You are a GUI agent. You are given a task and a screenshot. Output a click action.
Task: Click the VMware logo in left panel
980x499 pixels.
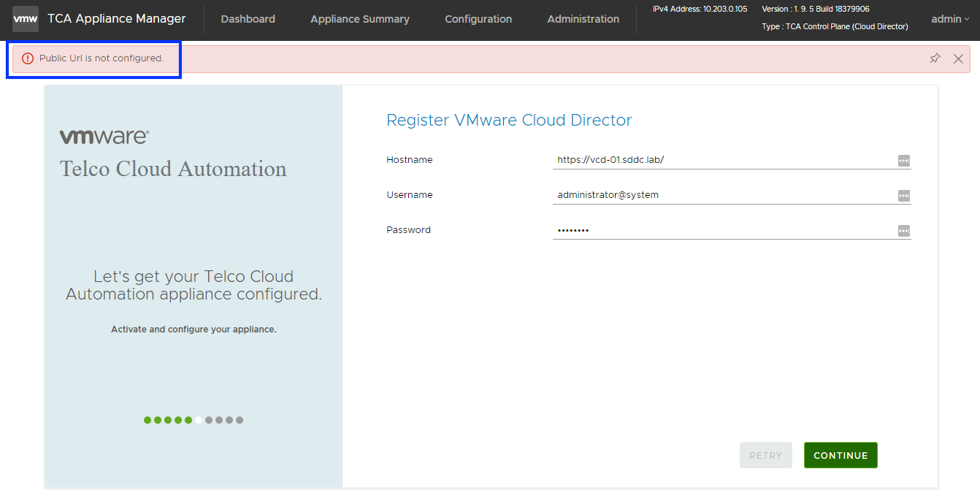click(x=104, y=137)
